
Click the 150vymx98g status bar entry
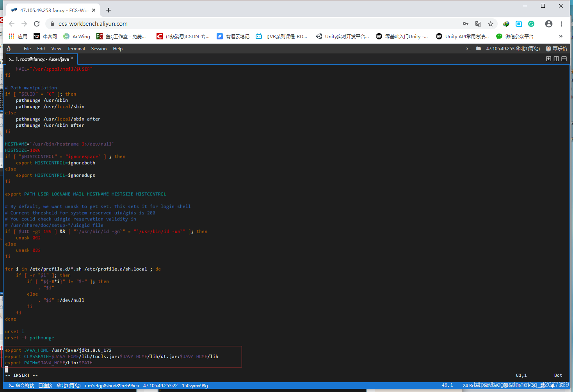pos(195,386)
